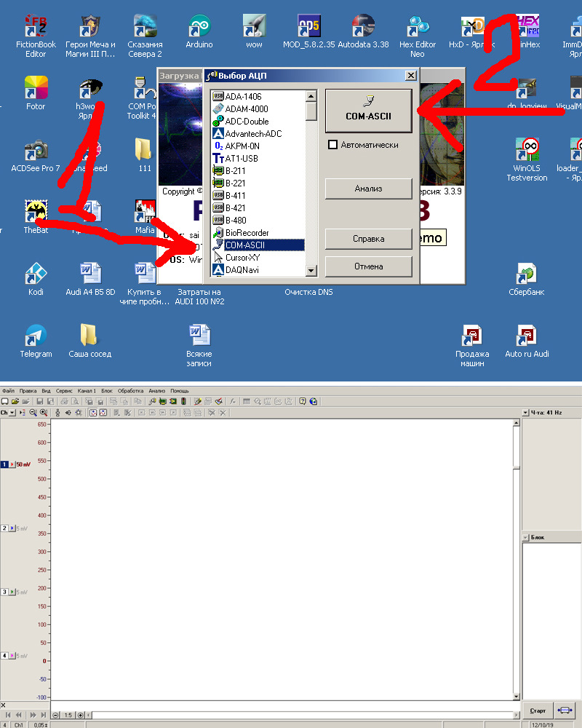
Task: Open the Обработка menu
Action: 131,391
